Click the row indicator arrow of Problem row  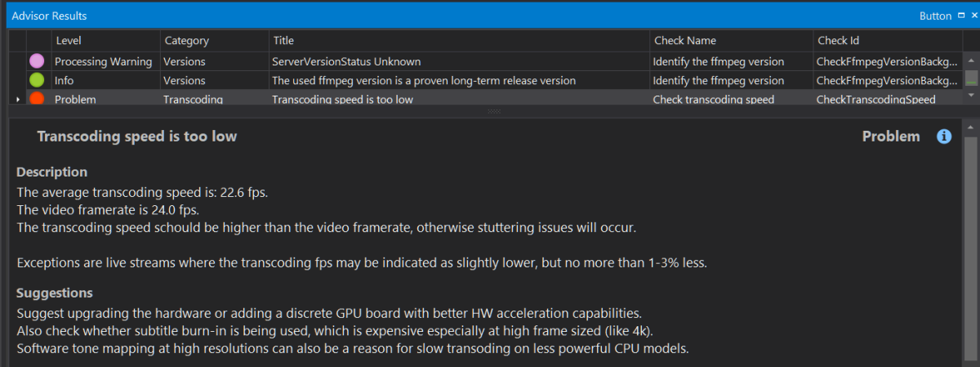click(x=17, y=100)
